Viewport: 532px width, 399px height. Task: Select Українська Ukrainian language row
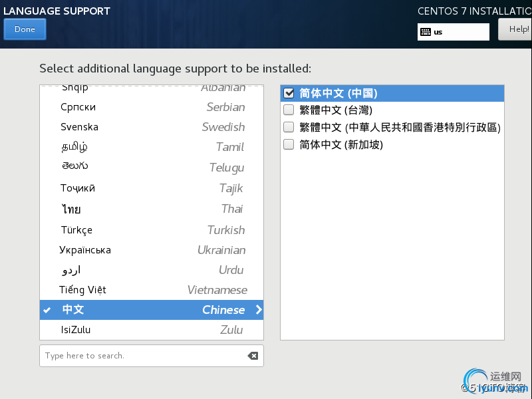point(152,250)
